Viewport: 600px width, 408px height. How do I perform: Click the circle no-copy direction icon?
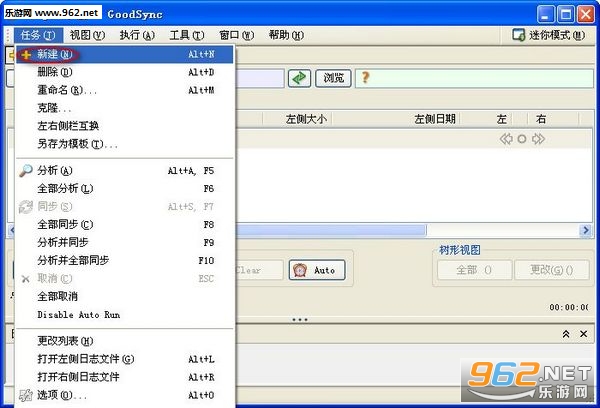pyautogui.click(x=522, y=139)
